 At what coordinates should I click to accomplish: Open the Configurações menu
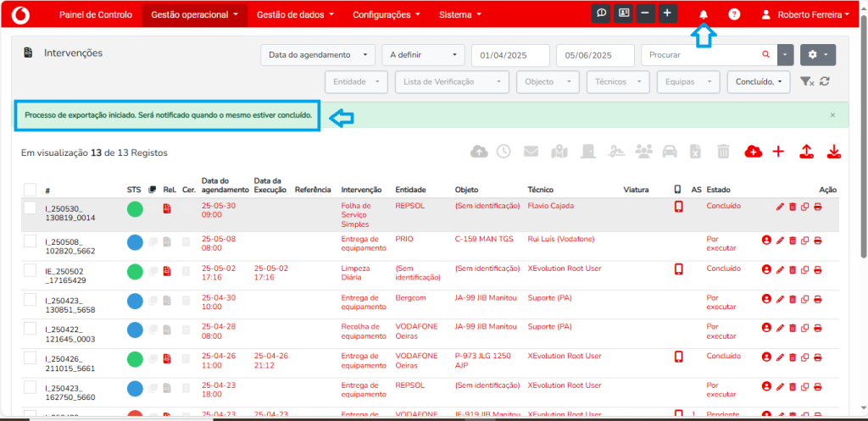pos(387,15)
